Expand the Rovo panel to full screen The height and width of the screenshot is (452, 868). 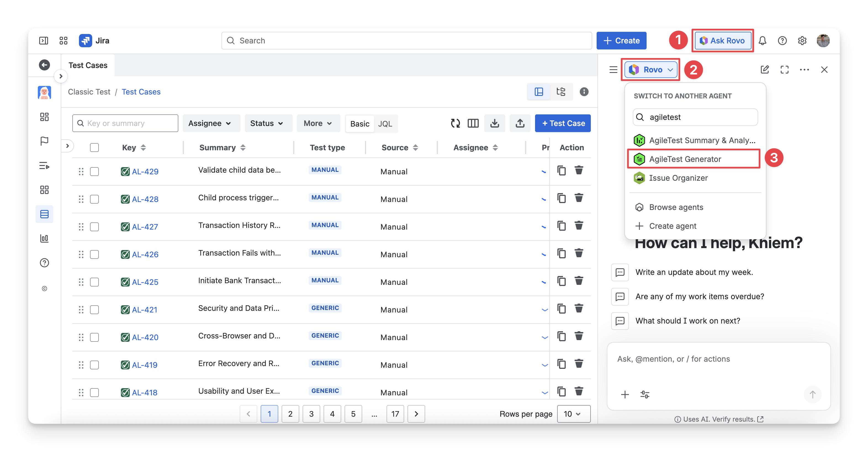784,70
